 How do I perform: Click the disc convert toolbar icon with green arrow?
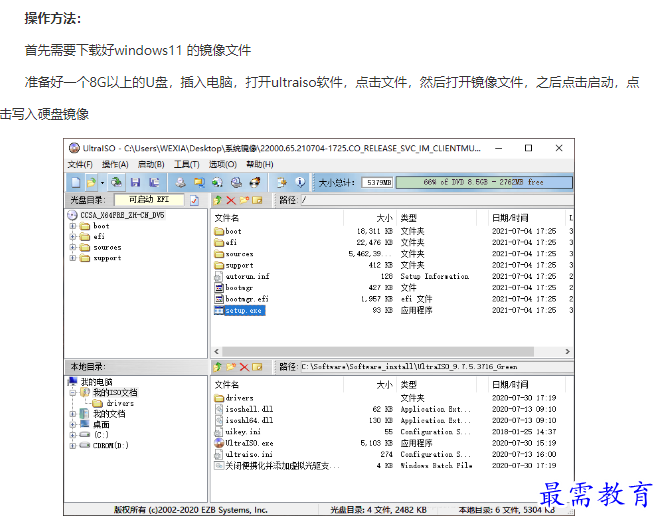pos(218,182)
